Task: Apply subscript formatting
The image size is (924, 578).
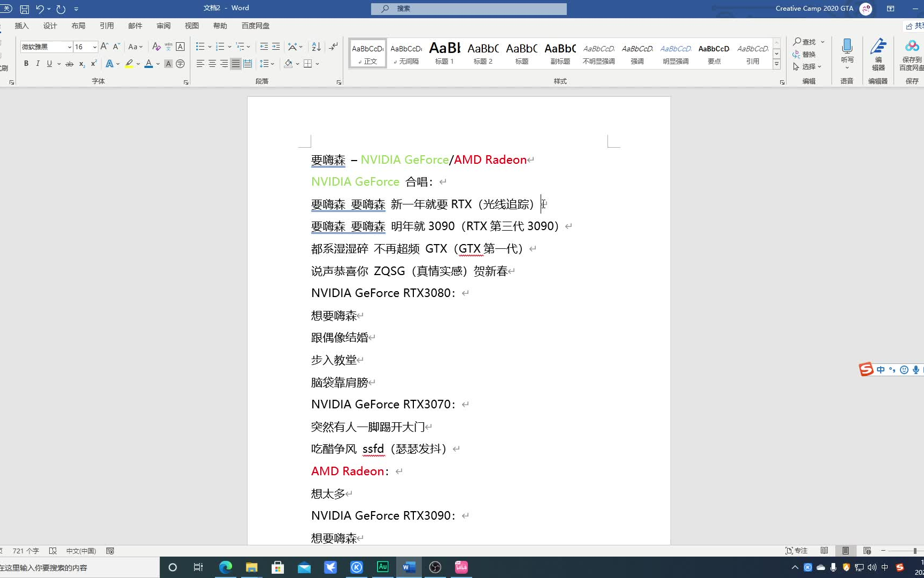Action: click(82, 64)
